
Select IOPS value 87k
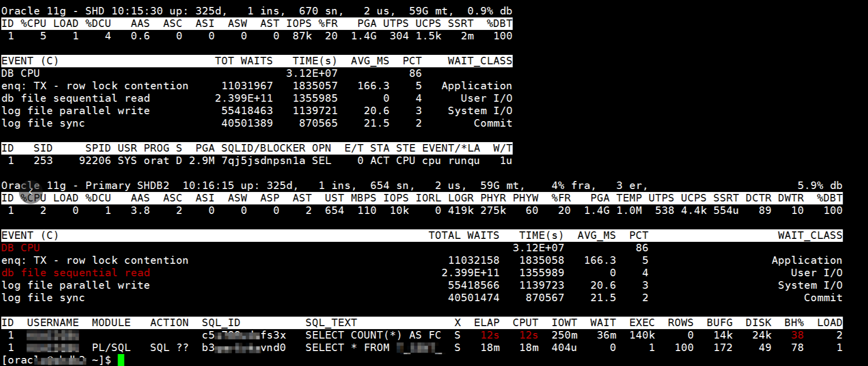(x=302, y=36)
